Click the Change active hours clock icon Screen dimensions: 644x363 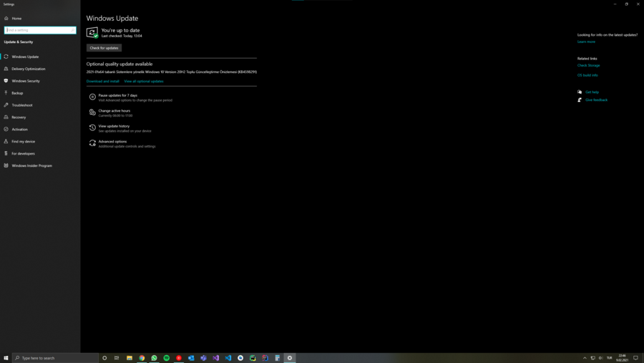coord(92,112)
